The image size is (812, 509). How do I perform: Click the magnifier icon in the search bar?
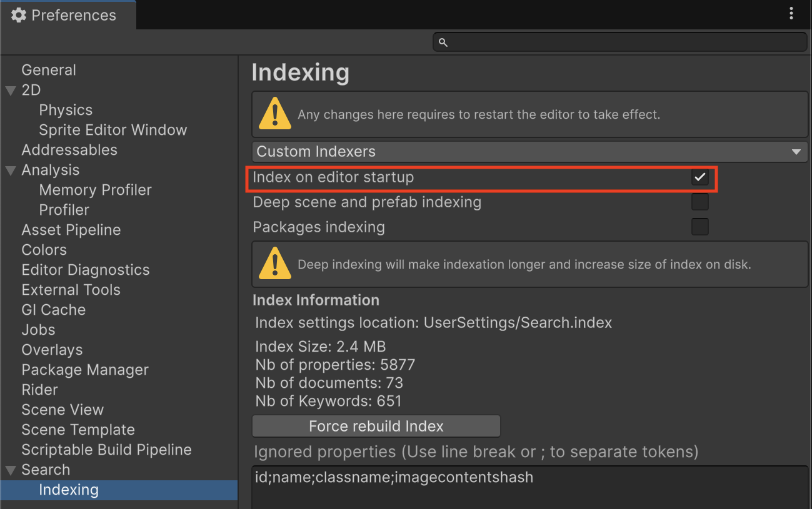[x=443, y=42]
